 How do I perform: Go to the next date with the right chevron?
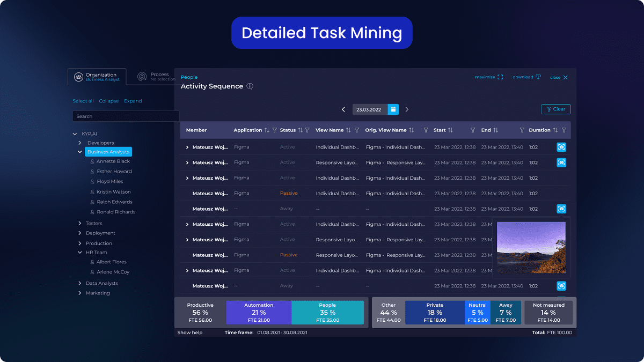tap(407, 109)
